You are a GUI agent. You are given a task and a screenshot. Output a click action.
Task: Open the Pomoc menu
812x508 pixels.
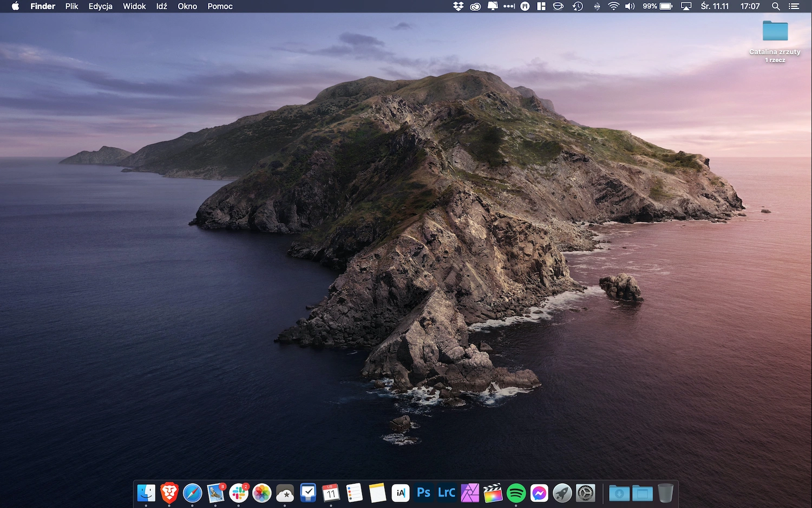tap(220, 6)
